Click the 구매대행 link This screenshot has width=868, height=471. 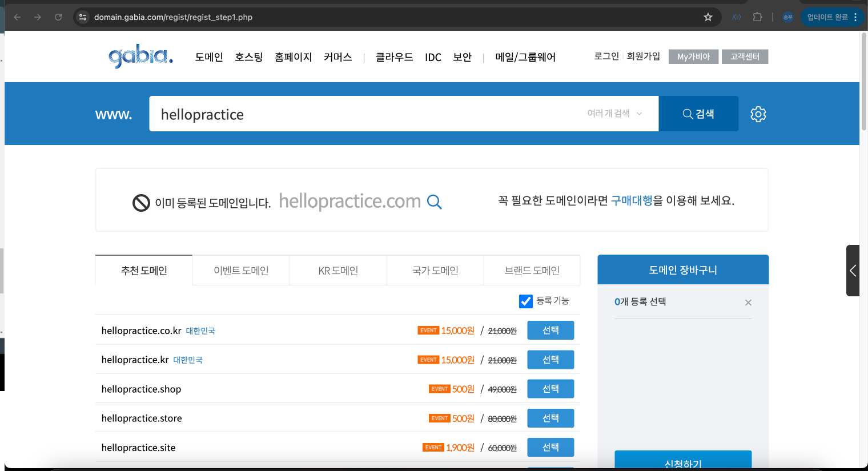coord(632,200)
